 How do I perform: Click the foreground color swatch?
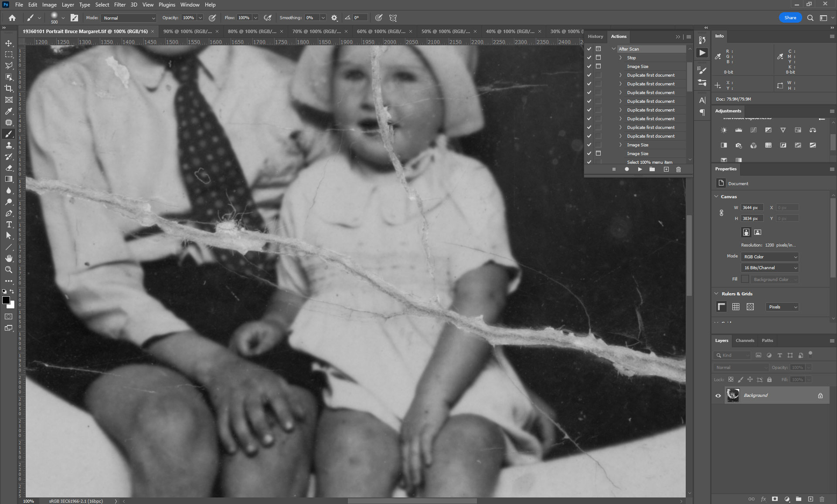(x=6, y=300)
